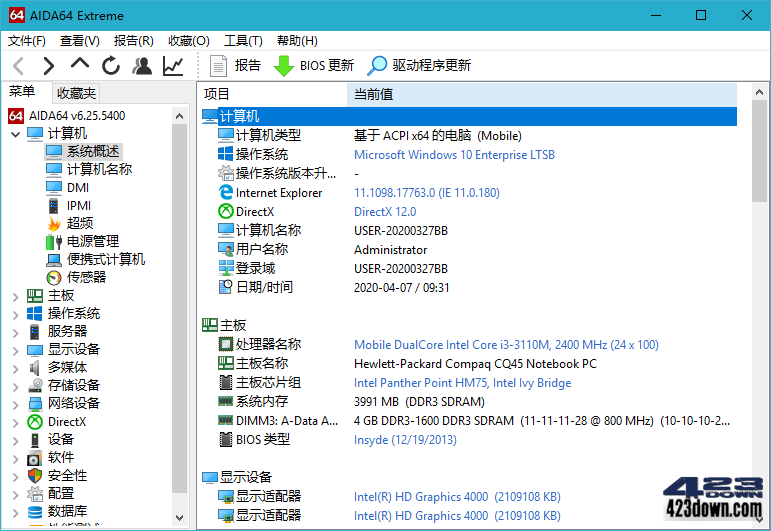
Task: Expand the 安全性 tree node
Action: point(16,476)
